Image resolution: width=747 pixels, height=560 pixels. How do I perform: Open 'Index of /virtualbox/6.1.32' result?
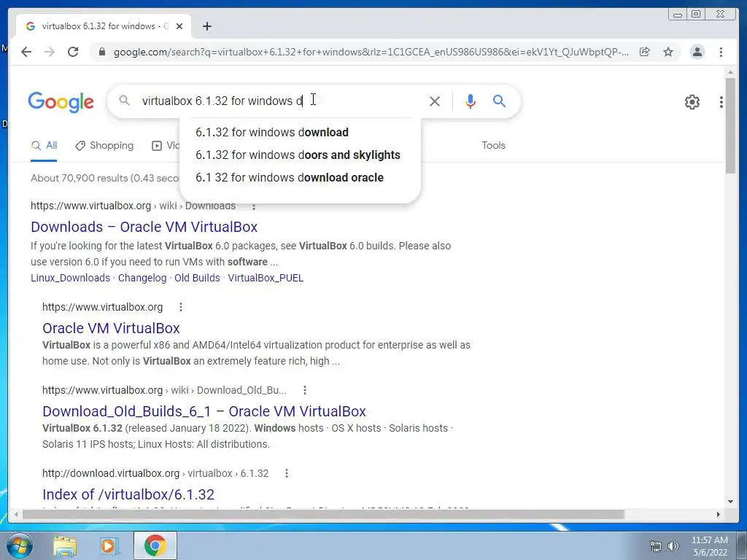(x=128, y=494)
